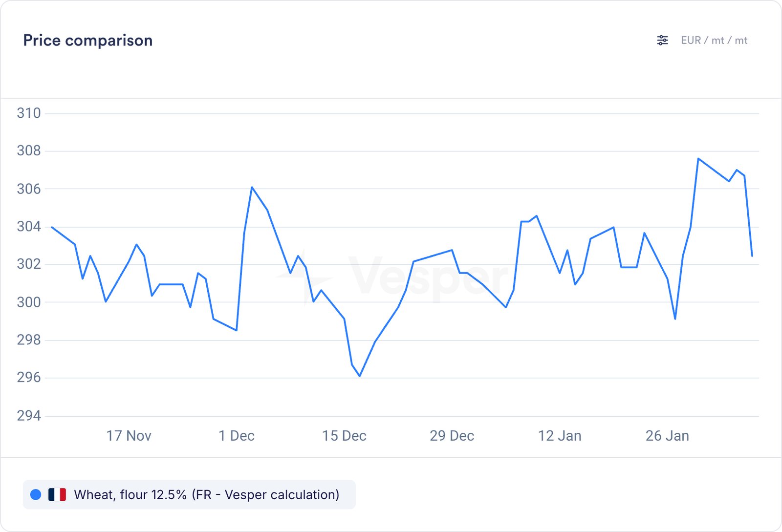This screenshot has width=782, height=532.
Task: Select the 12 Jan date on x-axis
Action: (x=560, y=436)
